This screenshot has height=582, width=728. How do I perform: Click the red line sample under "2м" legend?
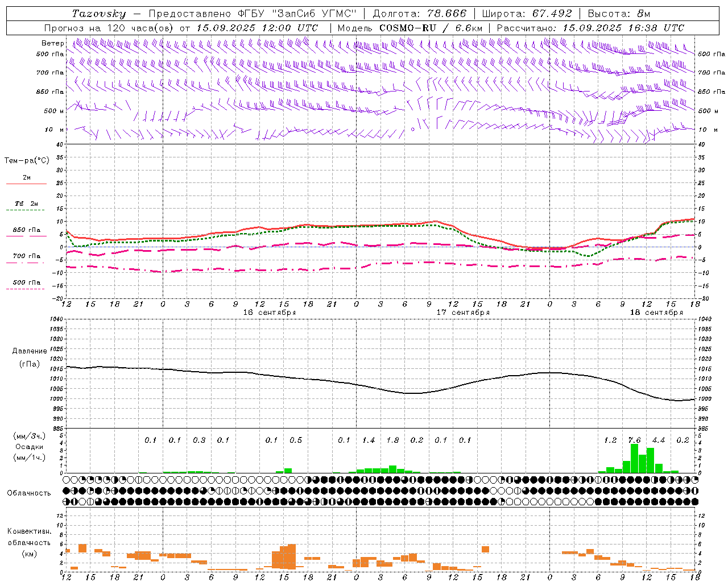(26, 184)
